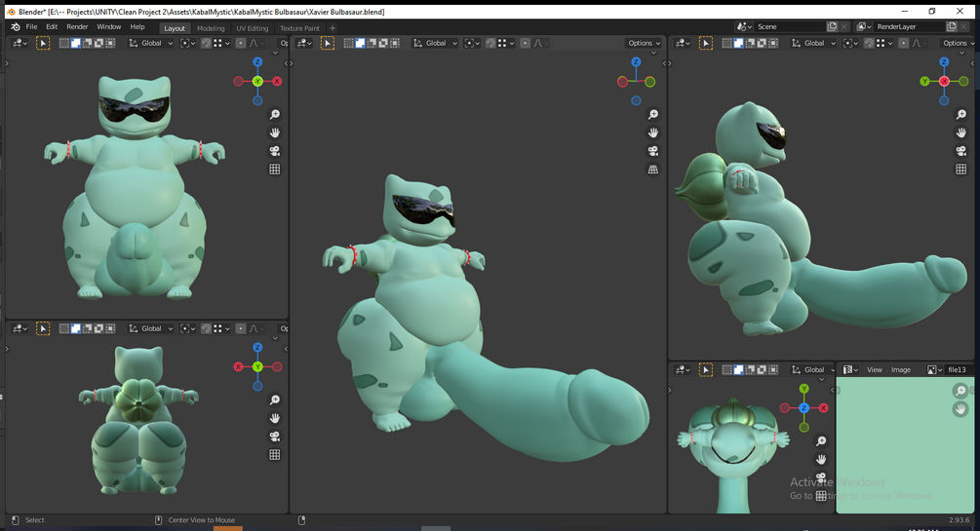The width and height of the screenshot is (980, 531).
Task: Switch to the Texture Paint workspace tab
Action: tap(299, 28)
